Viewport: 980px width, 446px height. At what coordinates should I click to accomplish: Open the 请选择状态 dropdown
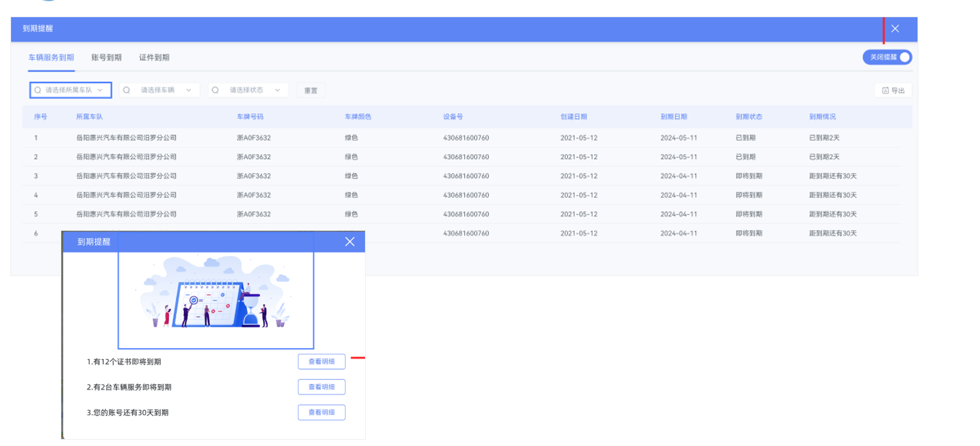(x=248, y=90)
